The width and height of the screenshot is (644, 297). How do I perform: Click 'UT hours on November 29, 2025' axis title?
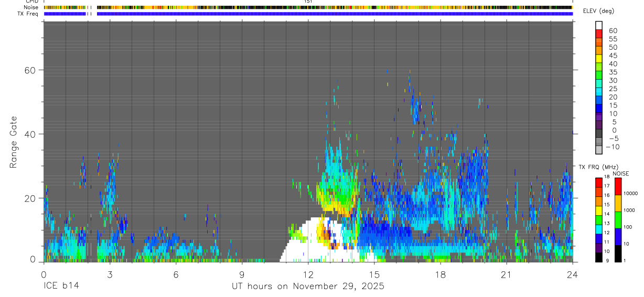(x=308, y=286)
